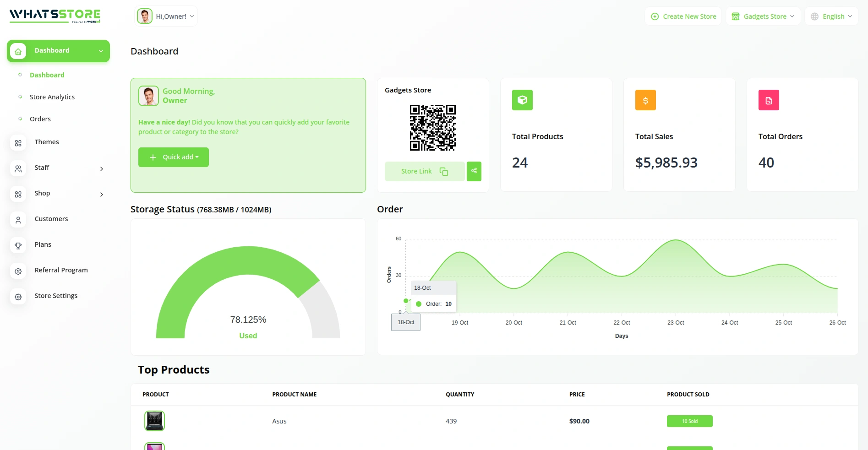Click the 18-Oct data point on chart
The width and height of the screenshot is (868, 450).
pos(406,301)
